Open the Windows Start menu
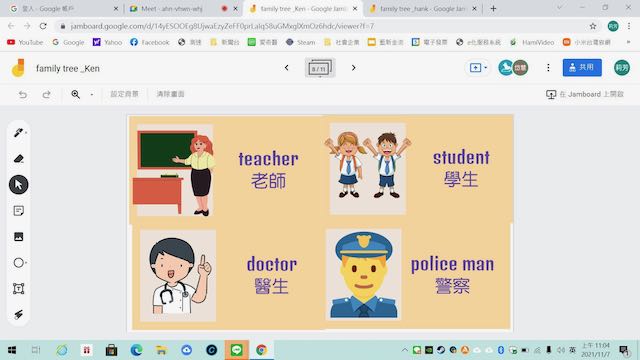Viewport: 640px width, 360px height. pos(12,350)
